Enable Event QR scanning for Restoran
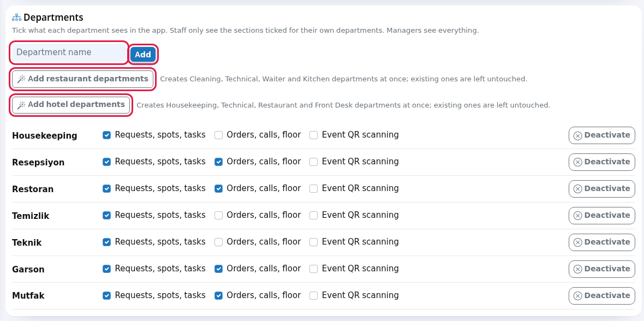This screenshot has height=321, width=644. coord(313,189)
